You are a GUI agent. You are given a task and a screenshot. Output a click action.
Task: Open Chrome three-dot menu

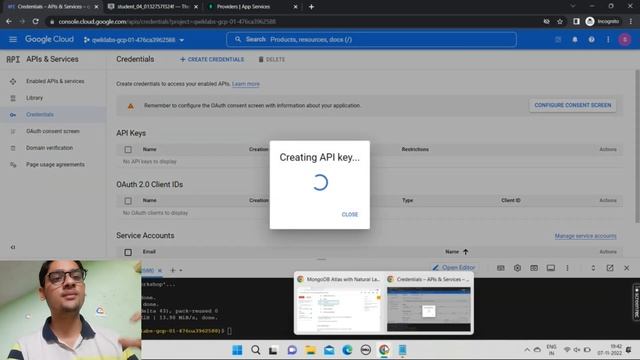(631, 21)
